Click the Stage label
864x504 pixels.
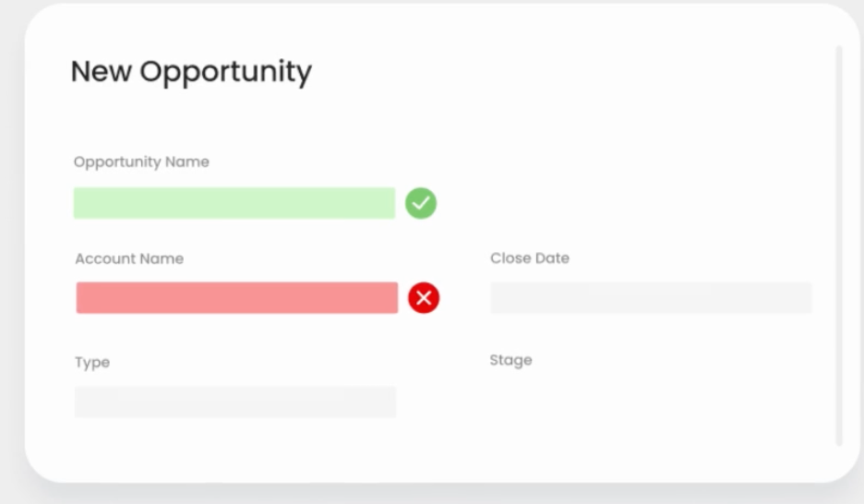(510, 360)
